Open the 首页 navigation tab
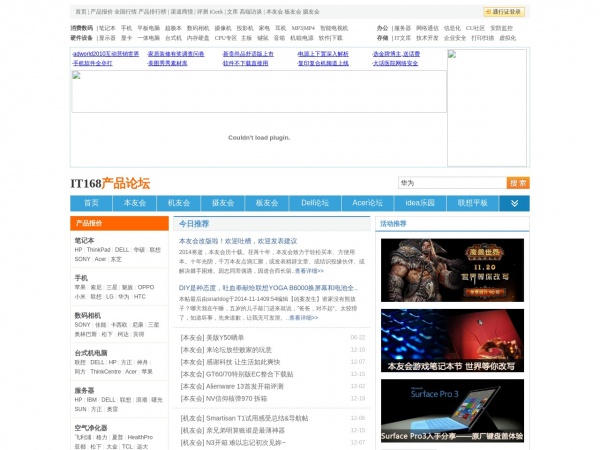Image resolution: width=600 pixels, height=450 pixels. click(x=91, y=203)
